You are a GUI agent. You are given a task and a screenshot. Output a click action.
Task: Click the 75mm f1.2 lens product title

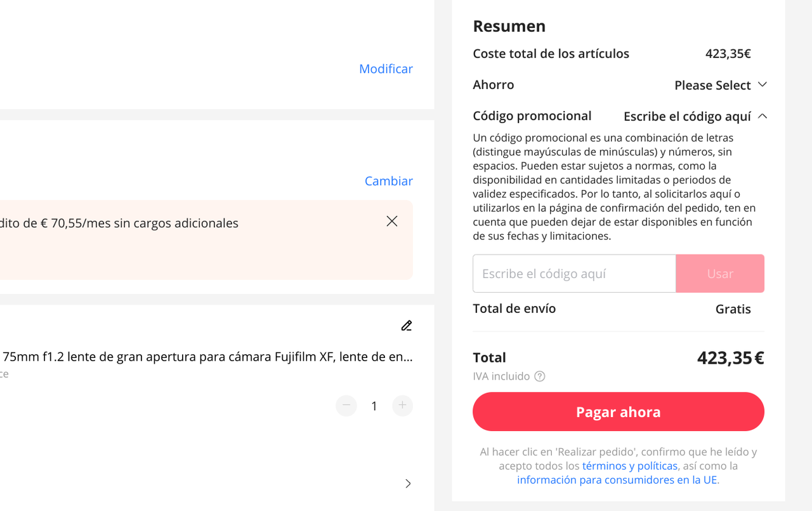[207, 357]
